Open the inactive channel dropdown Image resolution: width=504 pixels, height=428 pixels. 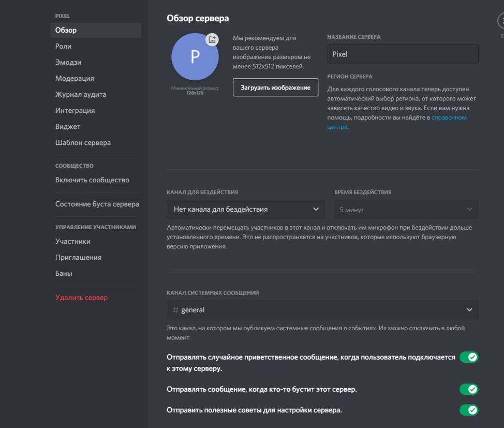[246, 209]
